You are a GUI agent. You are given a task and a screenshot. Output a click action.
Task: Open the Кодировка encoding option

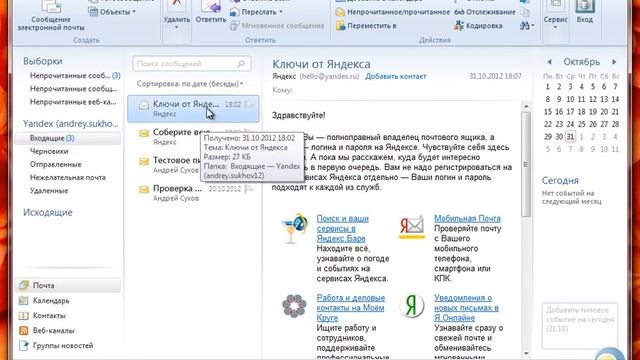[x=478, y=26]
